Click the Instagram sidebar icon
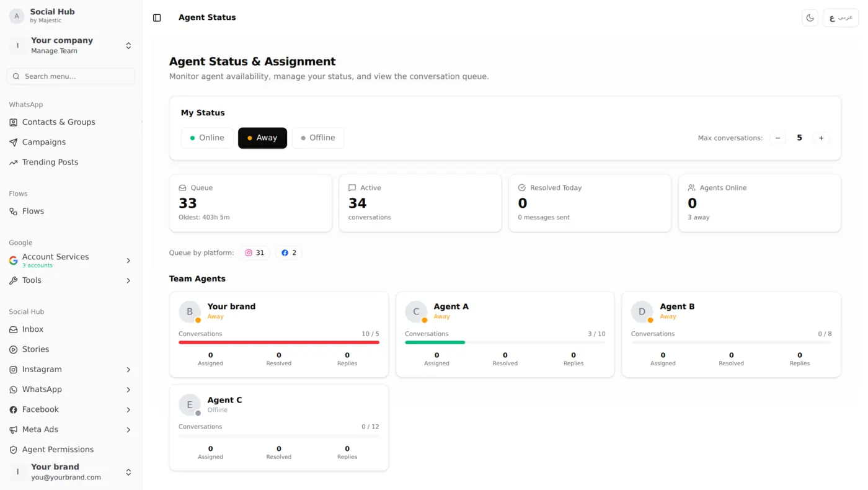 (13, 370)
